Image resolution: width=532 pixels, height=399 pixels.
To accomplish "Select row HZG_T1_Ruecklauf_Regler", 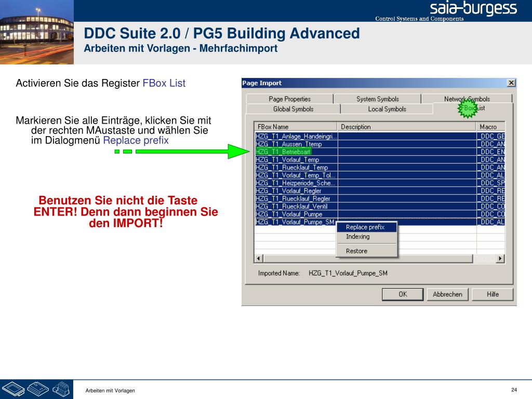I will [380, 198].
